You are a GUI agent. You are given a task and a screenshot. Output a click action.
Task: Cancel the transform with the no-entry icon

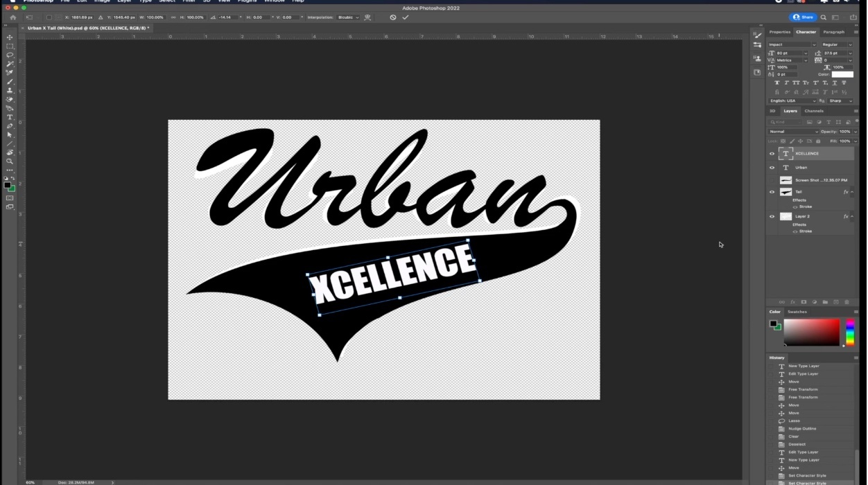(393, 17)
